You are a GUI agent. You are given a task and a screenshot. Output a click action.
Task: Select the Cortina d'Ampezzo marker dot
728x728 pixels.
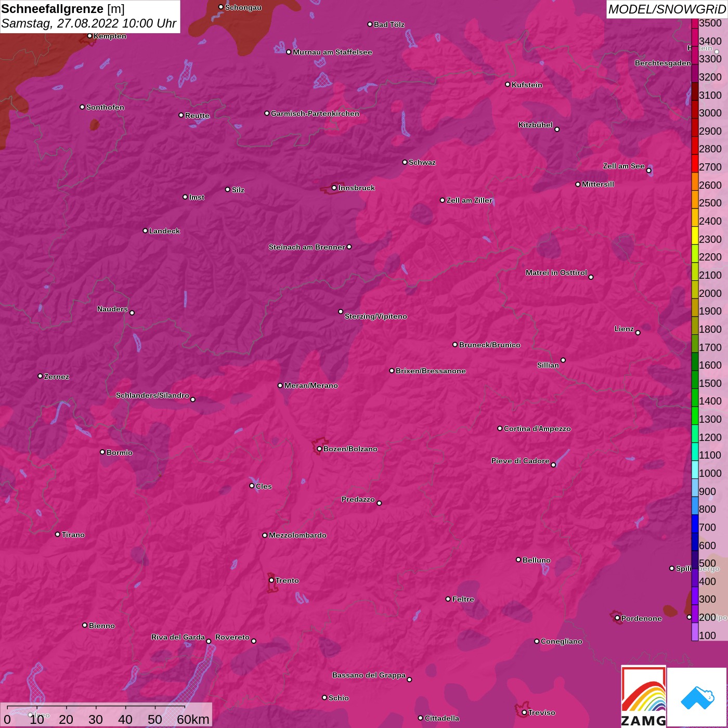(x=500, y=428)
